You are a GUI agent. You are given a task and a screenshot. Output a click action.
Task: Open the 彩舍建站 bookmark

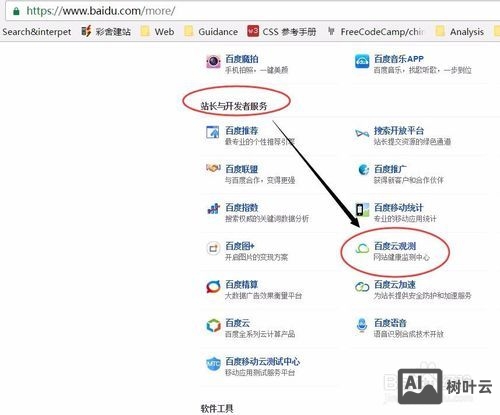[x=106, y=32]
